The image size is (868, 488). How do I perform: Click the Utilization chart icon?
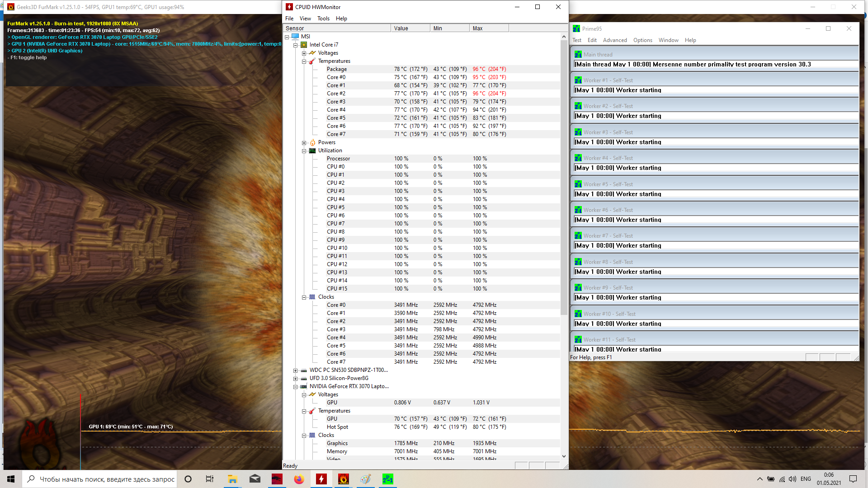(312, 150)
